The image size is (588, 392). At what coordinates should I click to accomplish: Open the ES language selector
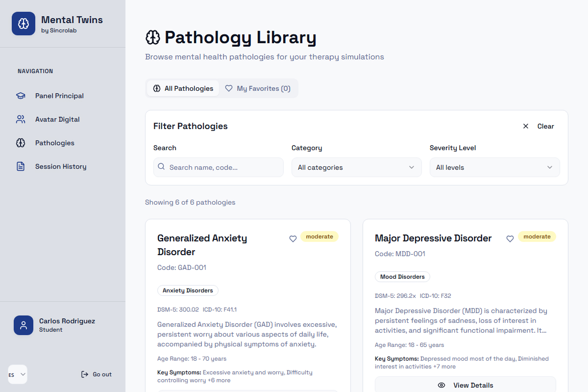click(x=17, y=374)
